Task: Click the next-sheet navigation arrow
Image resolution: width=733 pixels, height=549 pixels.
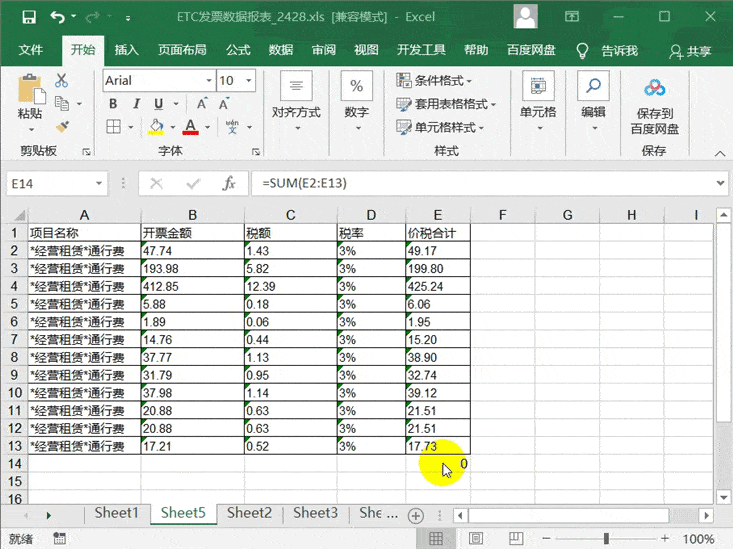Action: click(x=48, y=515)
